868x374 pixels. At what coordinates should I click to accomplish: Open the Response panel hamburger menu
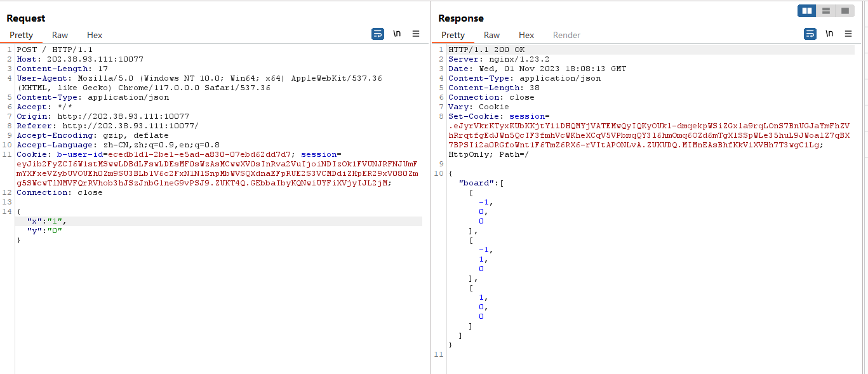[848, 34]
